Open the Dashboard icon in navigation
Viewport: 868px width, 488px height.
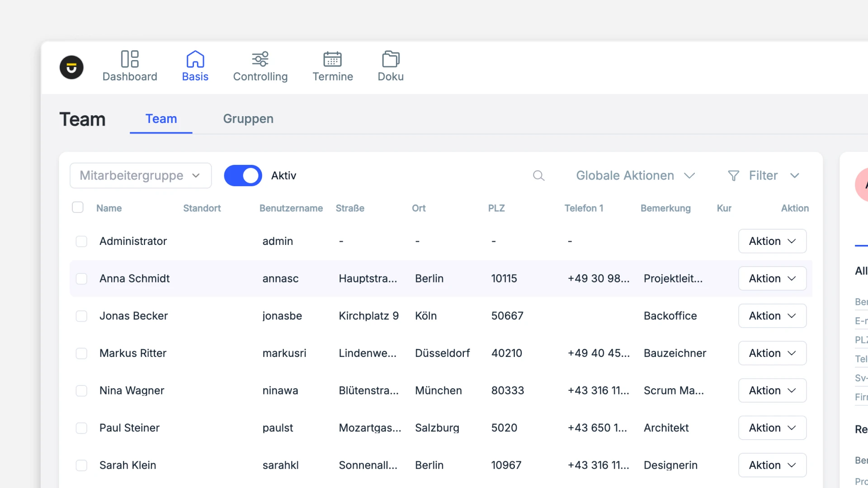(130, 59)
